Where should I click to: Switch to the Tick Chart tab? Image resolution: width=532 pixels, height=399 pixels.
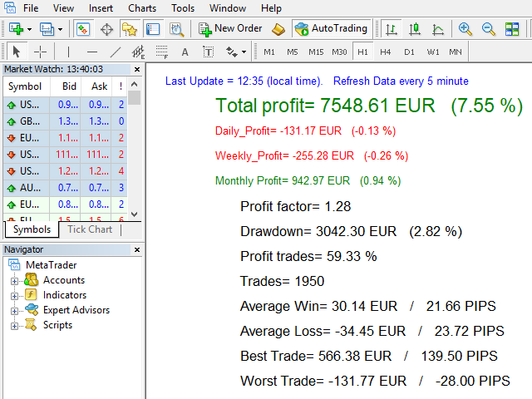(89, 229)
